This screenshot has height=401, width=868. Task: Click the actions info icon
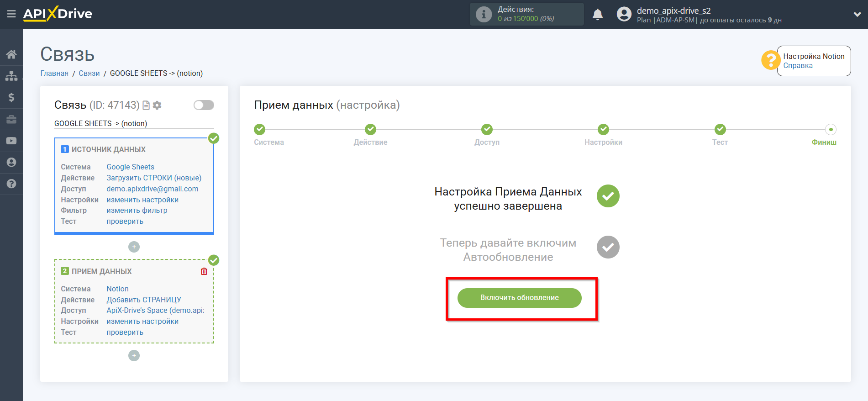click(x=484, y=14)
